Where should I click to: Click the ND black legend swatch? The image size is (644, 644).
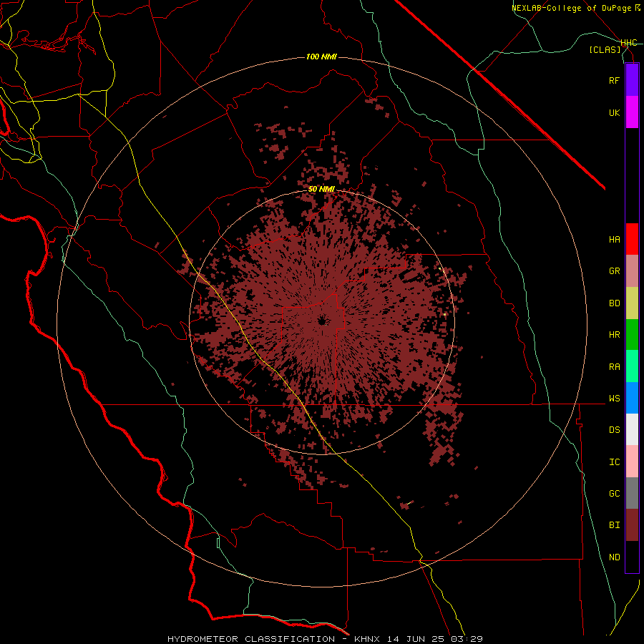pos(632,557)
